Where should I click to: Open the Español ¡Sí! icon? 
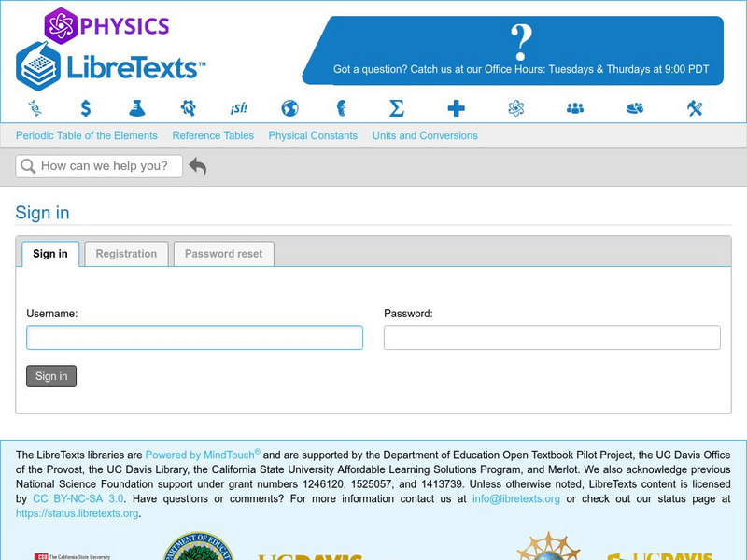point(239,108)
